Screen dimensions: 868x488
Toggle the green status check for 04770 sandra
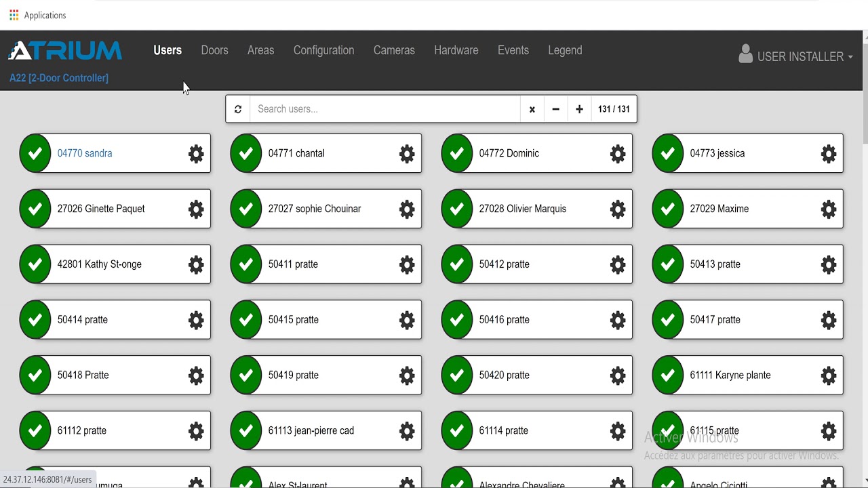[x=35, y=154]
